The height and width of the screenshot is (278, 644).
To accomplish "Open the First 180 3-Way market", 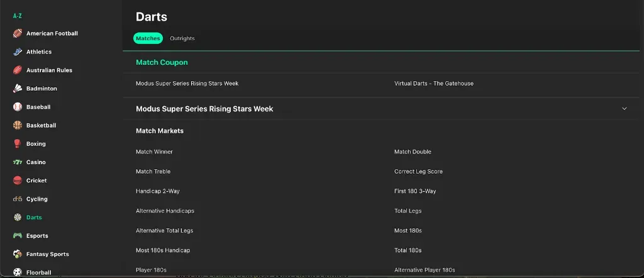I will [414, 191].
